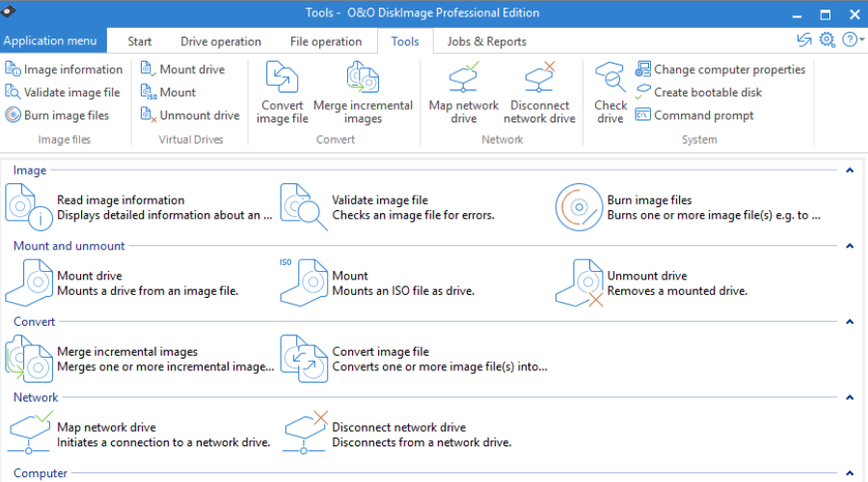Click Mount ISO icon in ribbon
Viewport: 868px width, 482px height.
click(149, 92)
